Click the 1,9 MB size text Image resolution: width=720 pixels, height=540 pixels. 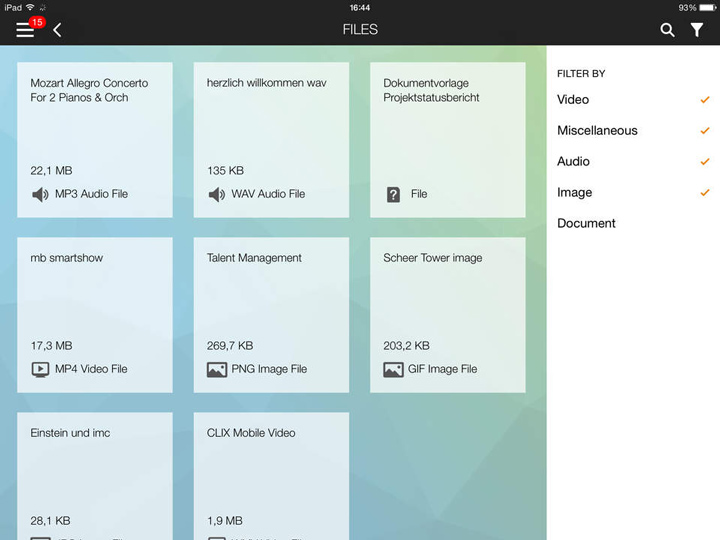click(x=225, y=521)
